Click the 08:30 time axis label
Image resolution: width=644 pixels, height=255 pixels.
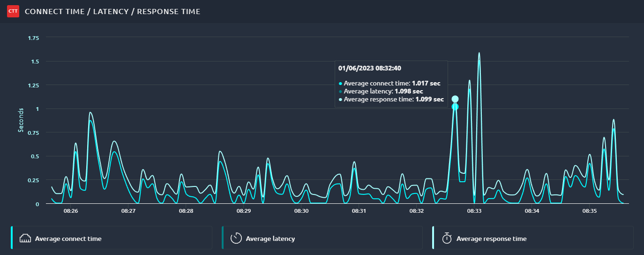(x=301, y=211)
